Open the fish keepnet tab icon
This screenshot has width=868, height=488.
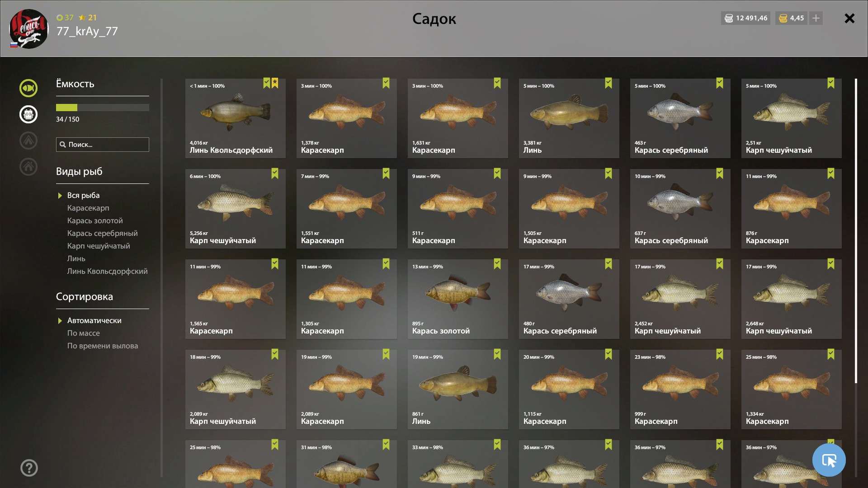click(x=28, y=88)
